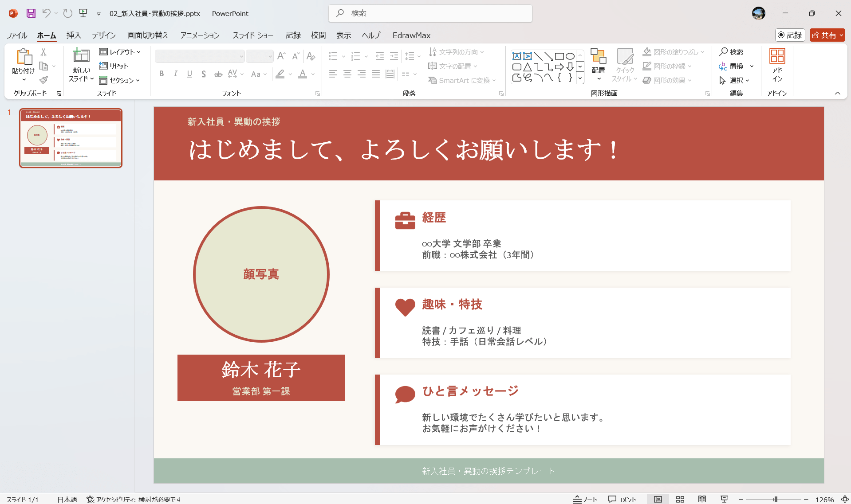This screenshot has width=851, height=504.
Task: Select the Cut (切り取り) scissors icon
Action: [43, 51]
